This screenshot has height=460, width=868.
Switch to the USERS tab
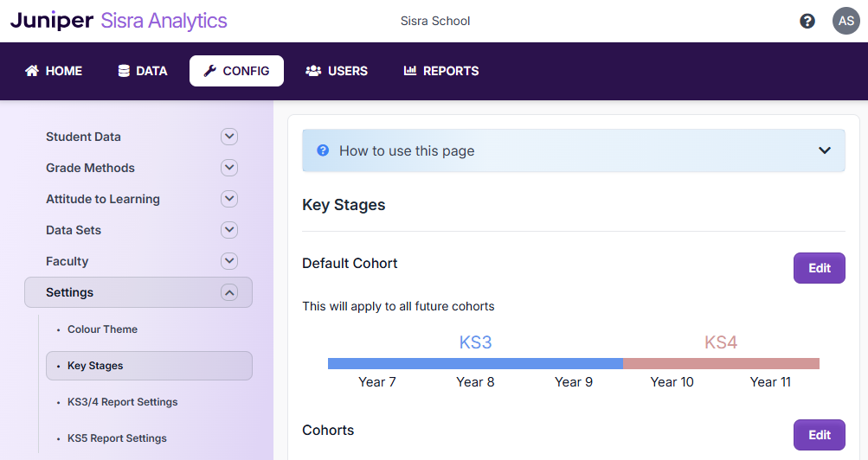coord(337,71)
